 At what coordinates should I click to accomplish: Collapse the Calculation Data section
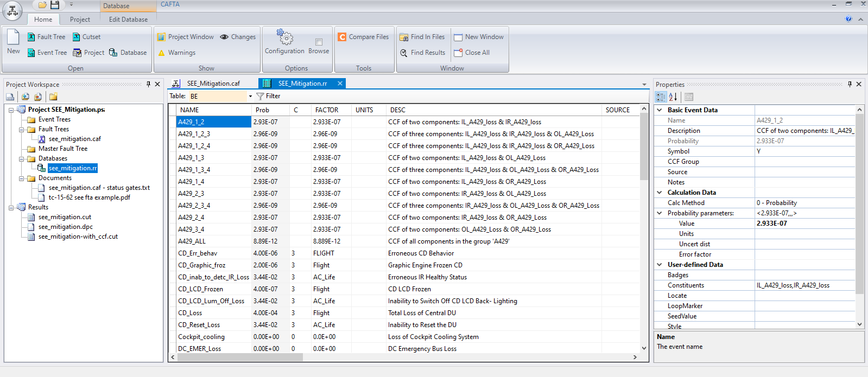660,193
